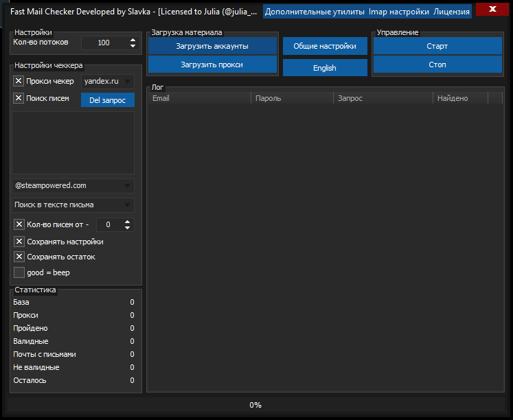Viewport: 513px width, 420px height.
Task: Enable the good = beep checkbox
Action: (19, 272)
